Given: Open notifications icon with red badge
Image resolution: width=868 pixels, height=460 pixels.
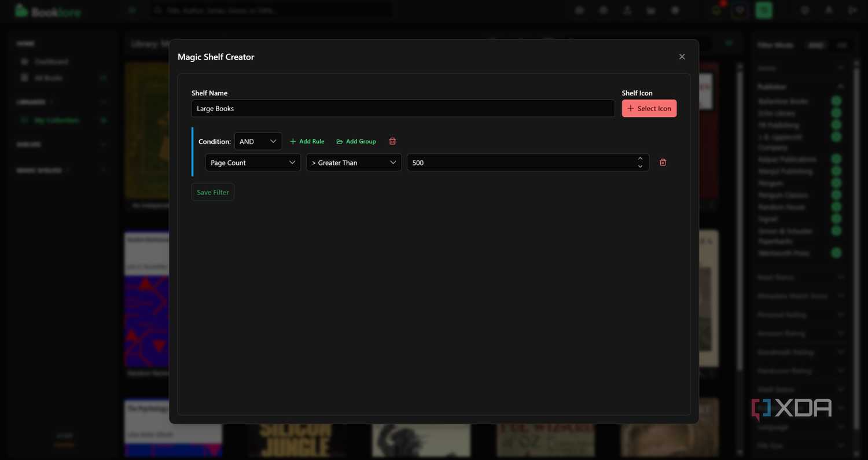Looking at the screenshot, I should [x=717, y=10].
